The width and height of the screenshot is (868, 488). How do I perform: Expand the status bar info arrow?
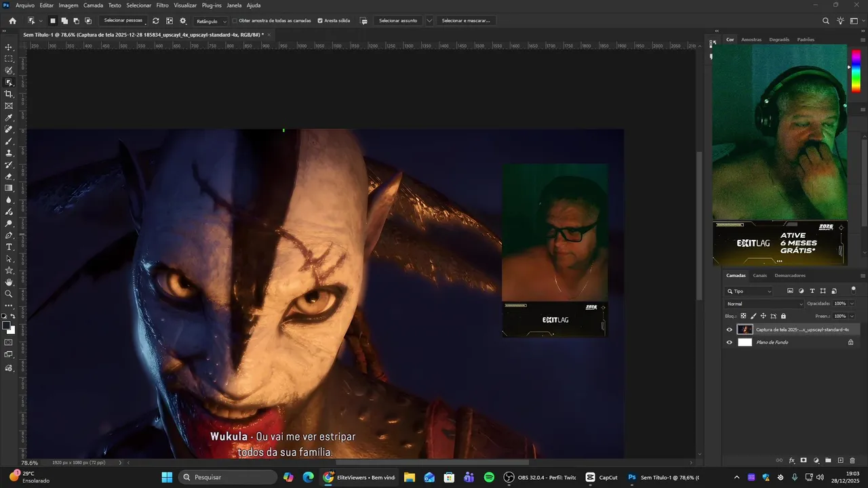coord(121,463)
